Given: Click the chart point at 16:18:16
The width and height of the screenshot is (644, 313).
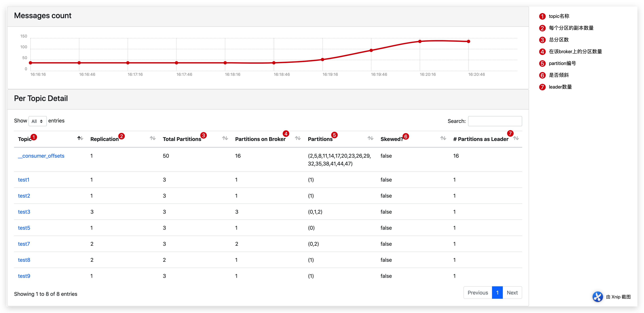Looking at the screenshot, I should click(x=225, y=63).
